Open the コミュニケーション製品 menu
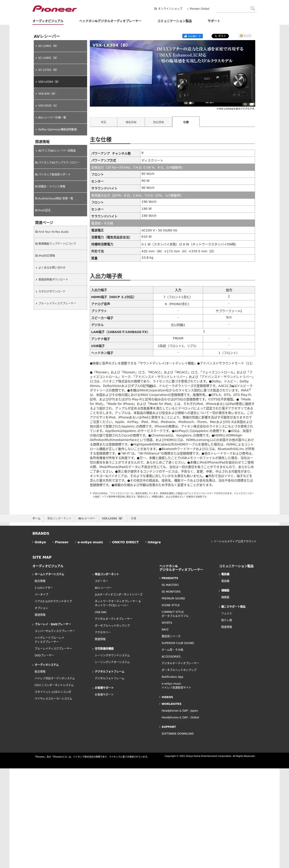 [x=174, y=21]
